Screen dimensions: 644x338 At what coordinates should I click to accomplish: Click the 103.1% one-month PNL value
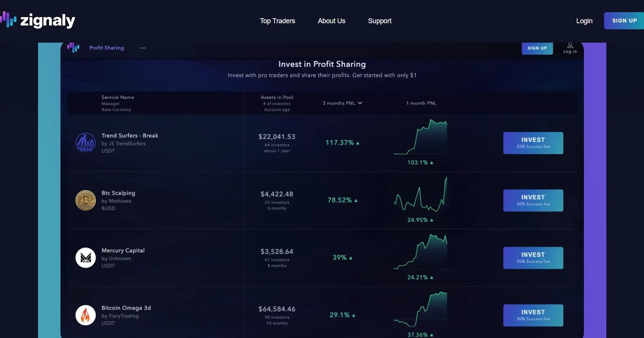click(x=420, y=163)
